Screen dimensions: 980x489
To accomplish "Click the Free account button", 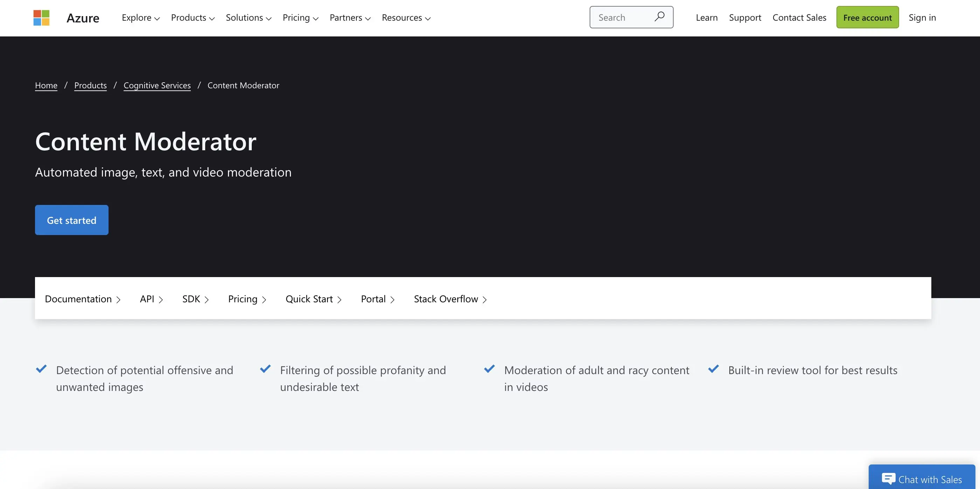I will pyautogui.click(x=868, y=17).
